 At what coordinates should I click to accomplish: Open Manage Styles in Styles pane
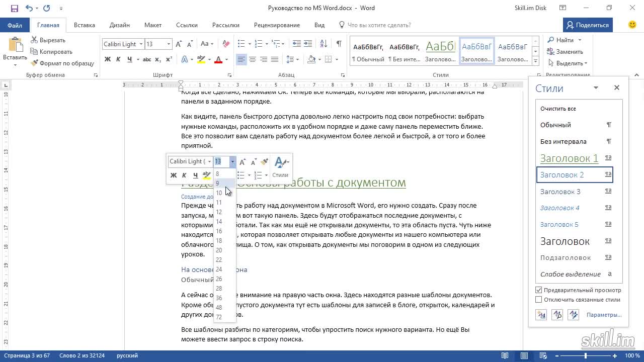pyautogui.click(x=574, y=315)
